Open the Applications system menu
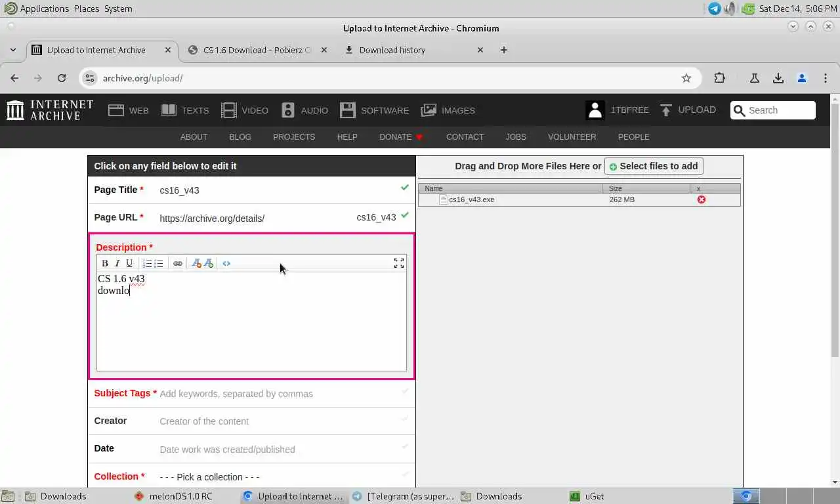The image size is (840, 504). (38, 9)
